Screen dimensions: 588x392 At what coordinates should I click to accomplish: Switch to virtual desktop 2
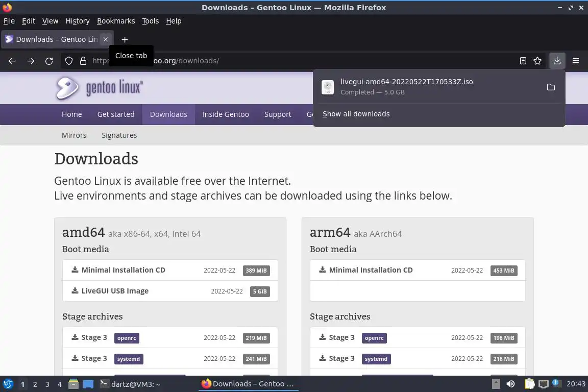35,384
